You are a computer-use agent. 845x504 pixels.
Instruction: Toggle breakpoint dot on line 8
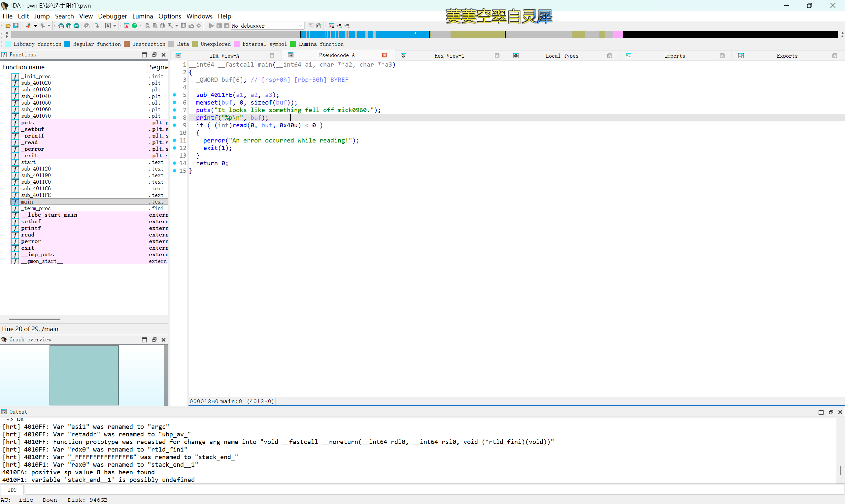pyautogui.click(x=174, y=117)
